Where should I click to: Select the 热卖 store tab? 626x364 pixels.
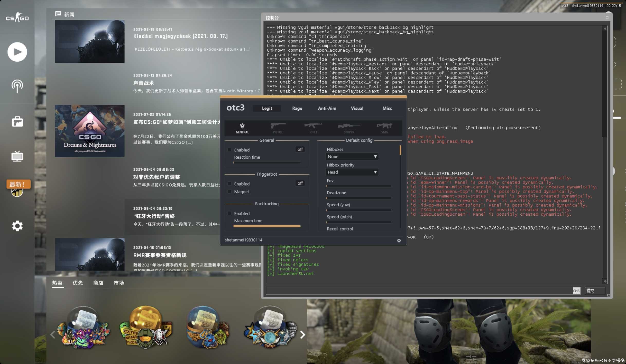(x=57, y=283)
